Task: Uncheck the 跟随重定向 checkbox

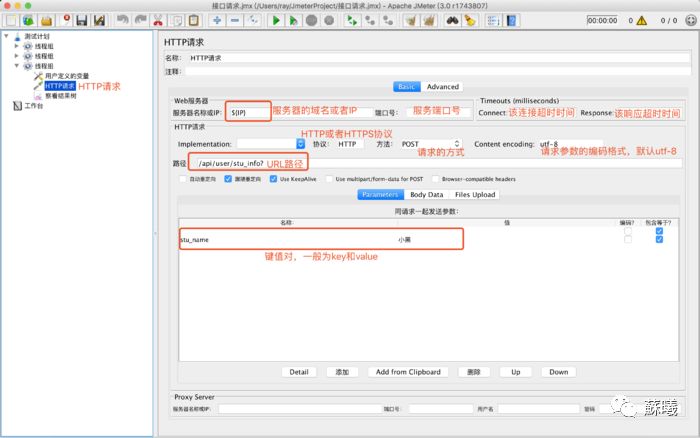Action: 228,179
